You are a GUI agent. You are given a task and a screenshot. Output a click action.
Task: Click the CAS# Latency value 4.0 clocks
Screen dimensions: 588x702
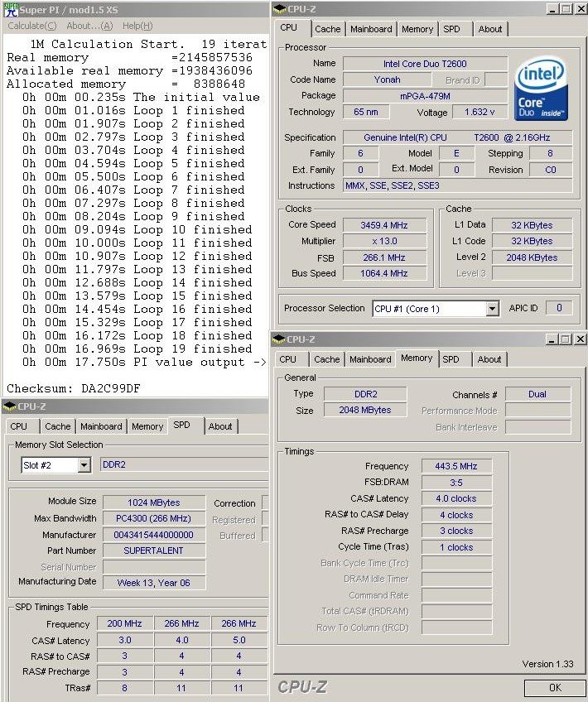coord(456,498)
